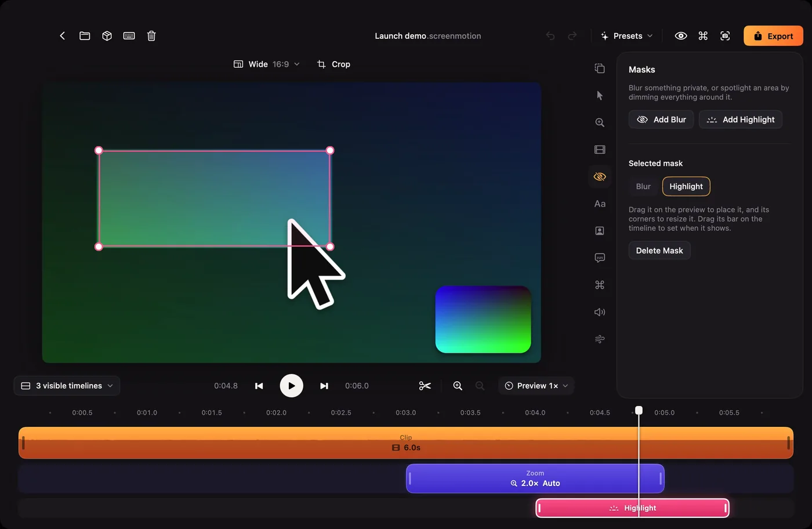
Task: Zoom out the timeline
Action: [x=480, y=386]
